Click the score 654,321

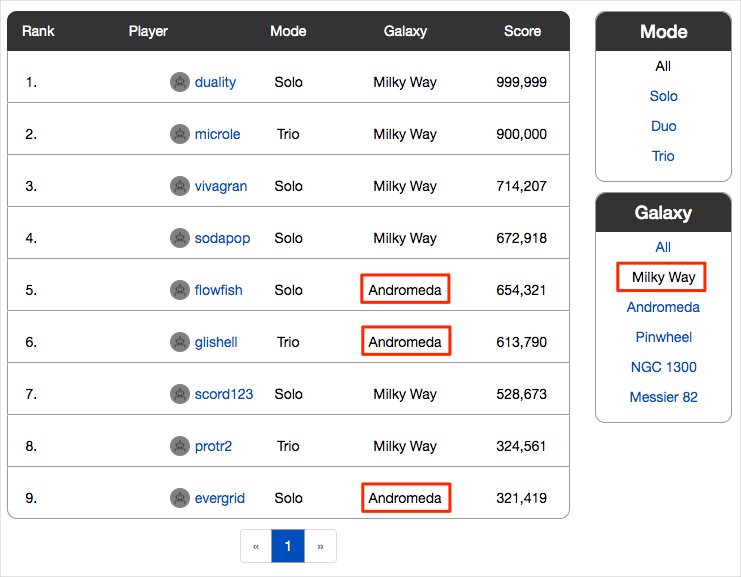(x=521, y=290)
